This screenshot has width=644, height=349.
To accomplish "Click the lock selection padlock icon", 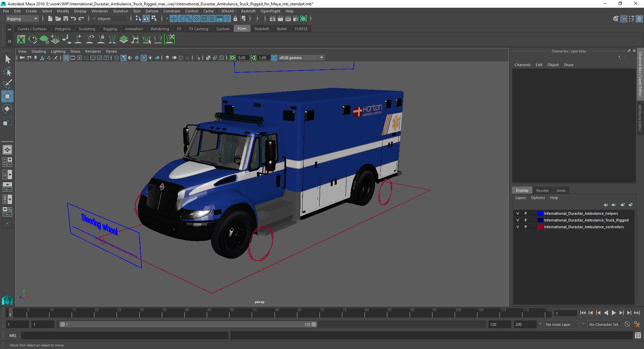I will pyautogui.click(x=235, y=19).
